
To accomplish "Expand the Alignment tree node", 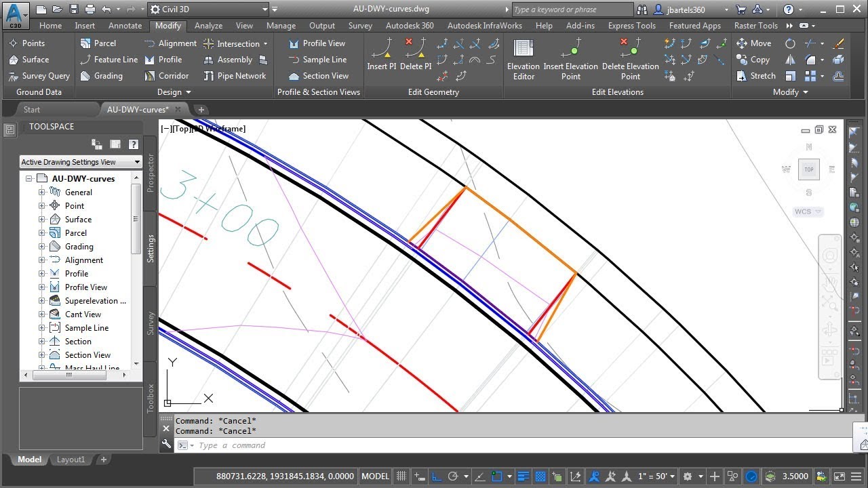I will click(x=42, y=260).
